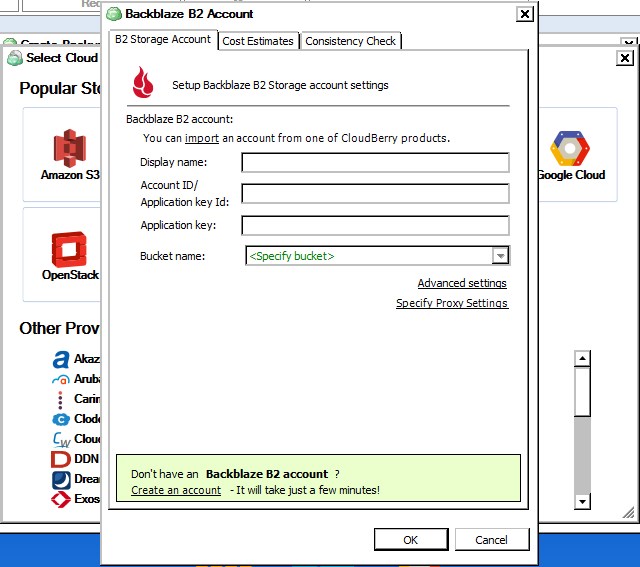
Task: Select the B2 Storage Account tab
Action: click(x=163, y=40)
